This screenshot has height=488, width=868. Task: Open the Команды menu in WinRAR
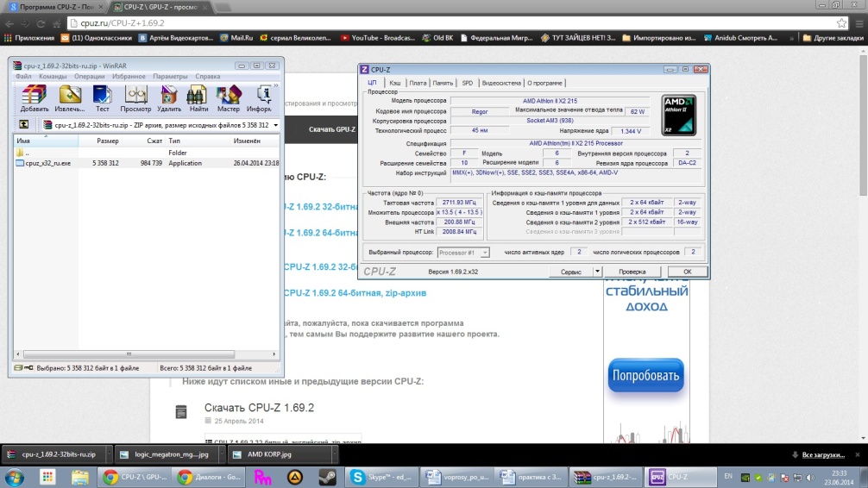(x=53, y=77)
